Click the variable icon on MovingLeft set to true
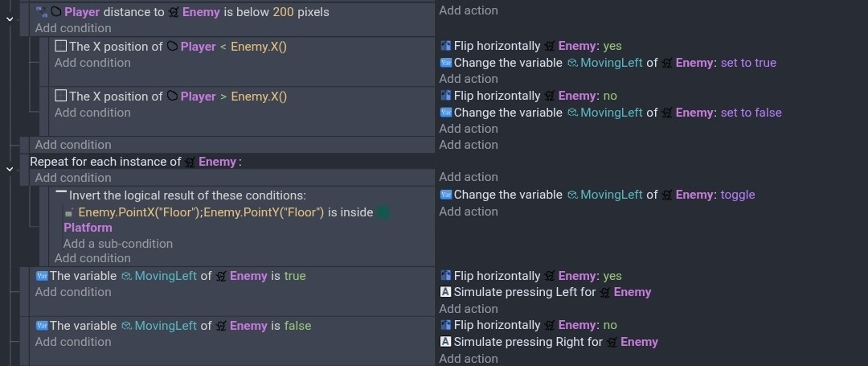 click(446, 63)
